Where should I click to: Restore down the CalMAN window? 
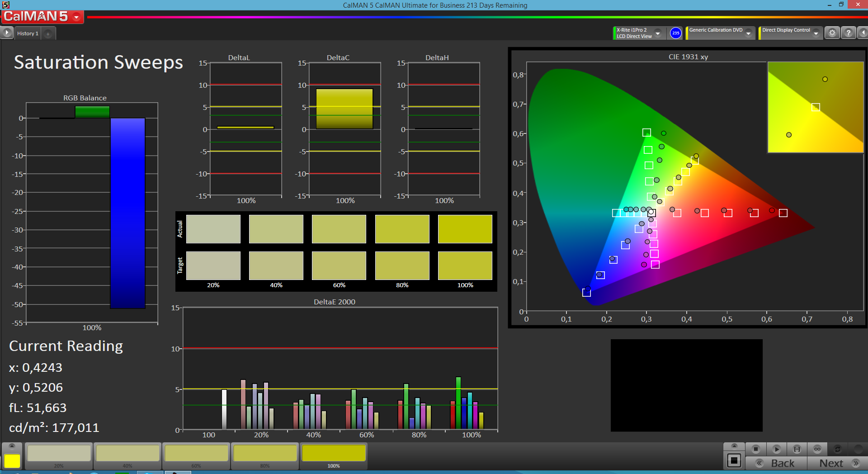841,5
